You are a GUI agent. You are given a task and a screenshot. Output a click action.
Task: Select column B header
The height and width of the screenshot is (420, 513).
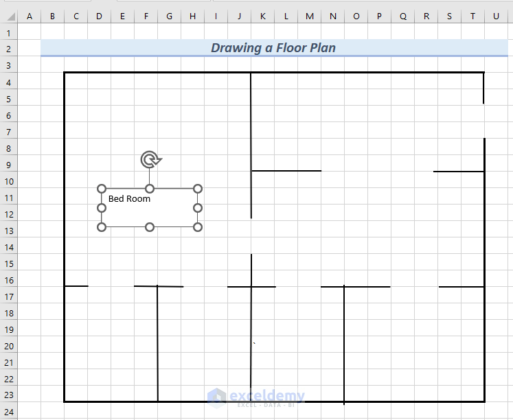pyautogui.click(x=52, y=16)
